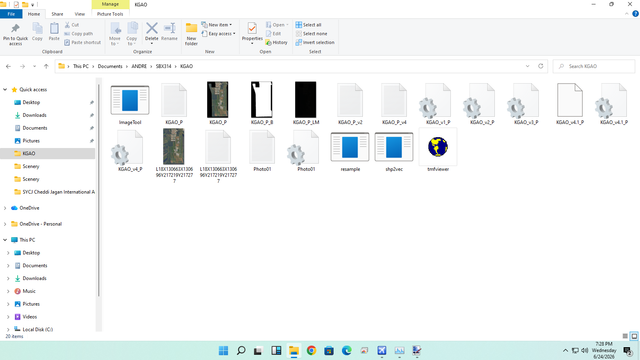
Task: Switch to the Home ribbon tab
Action: tap(34, 14)
